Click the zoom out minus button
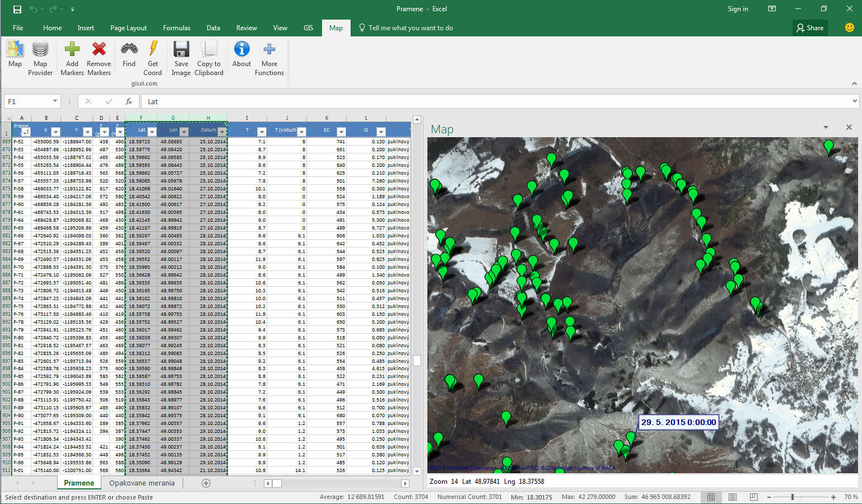Image resolution: width=862 pixels, height=504 pixels. point(769,497)
